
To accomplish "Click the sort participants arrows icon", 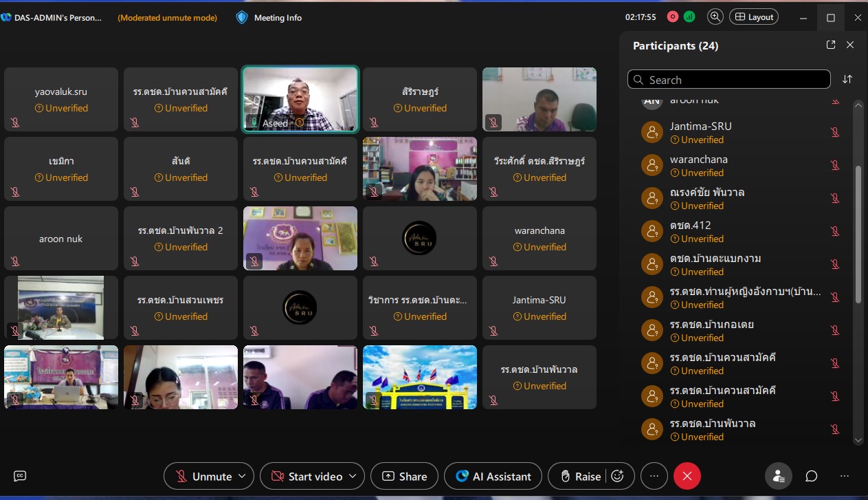I will click(x=847, y=79).
